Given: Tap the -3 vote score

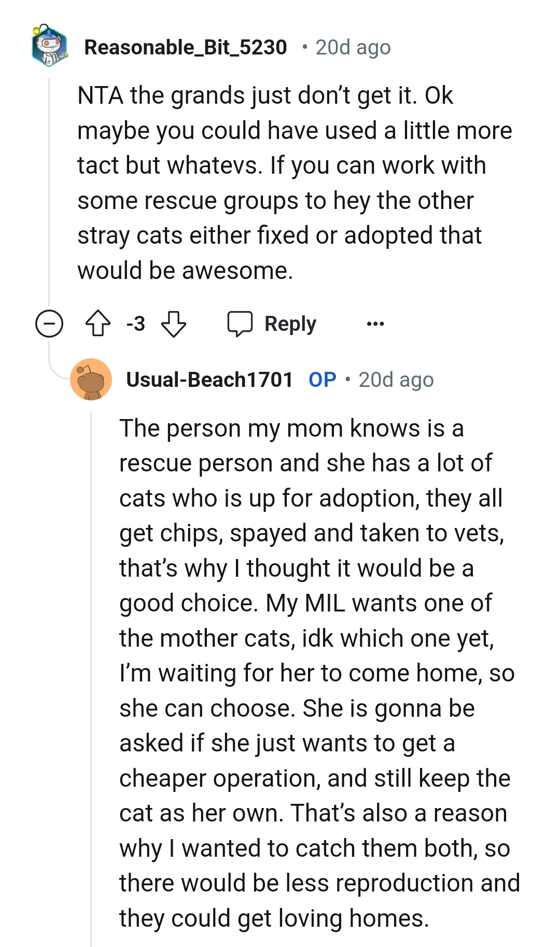Looking at the screenshot, I should pyautogui.click(x=135, y=324).
